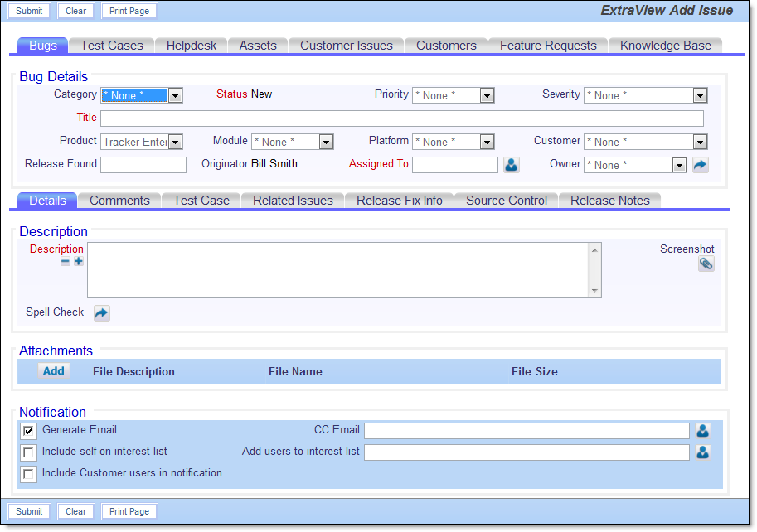Click the Release Found field
Screen dimensions: 757x532
tap(143, 165)
